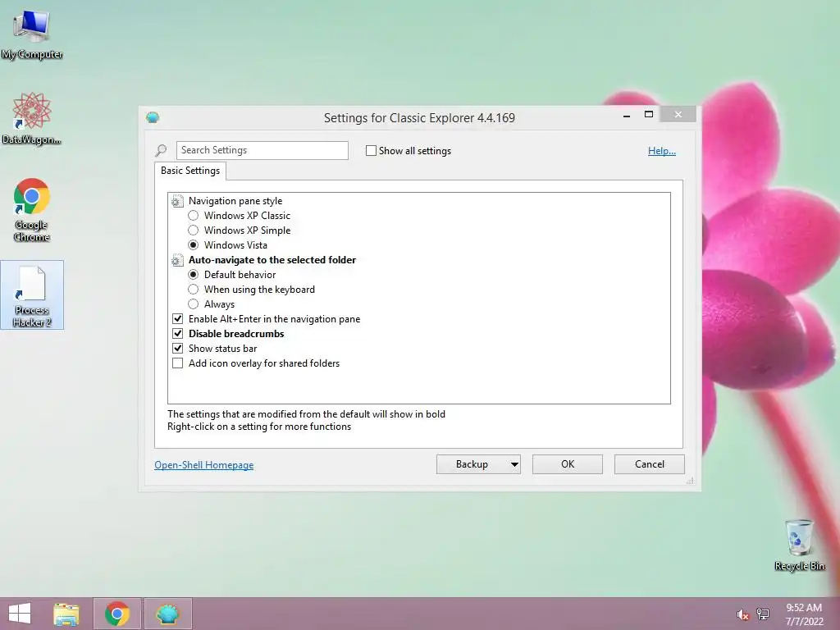This screenshot has width=840, height=630.
Task: Click the Auto-navigate setting gear icon
Action: (177, 260)
